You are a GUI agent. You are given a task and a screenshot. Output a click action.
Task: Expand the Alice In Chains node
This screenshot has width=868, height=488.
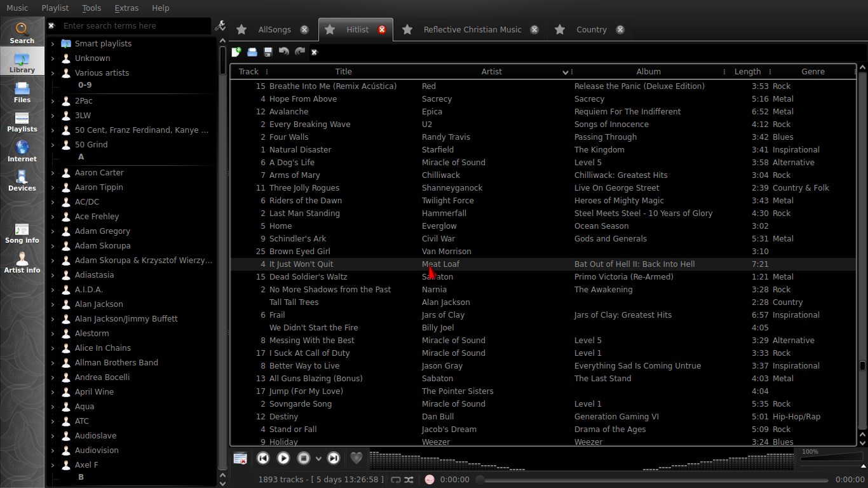click(53, 348)
